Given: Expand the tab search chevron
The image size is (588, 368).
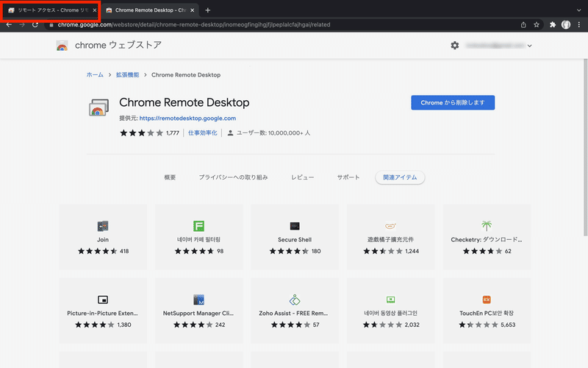Looking at the screenshot, I should click(578, 10).
